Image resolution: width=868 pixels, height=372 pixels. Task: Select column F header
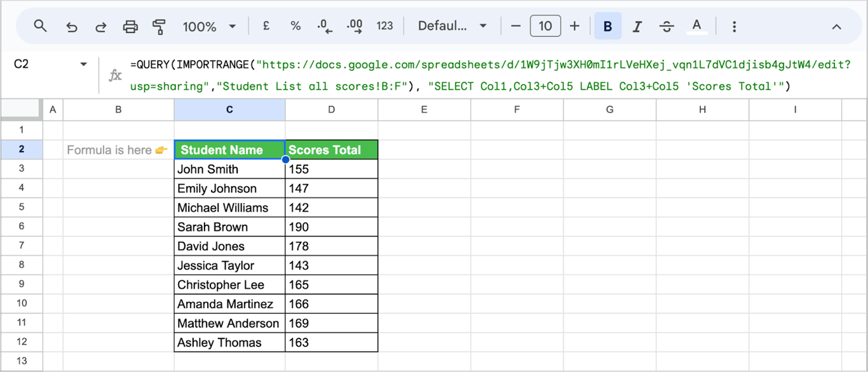pyautogui.click(x=517, y=110)
